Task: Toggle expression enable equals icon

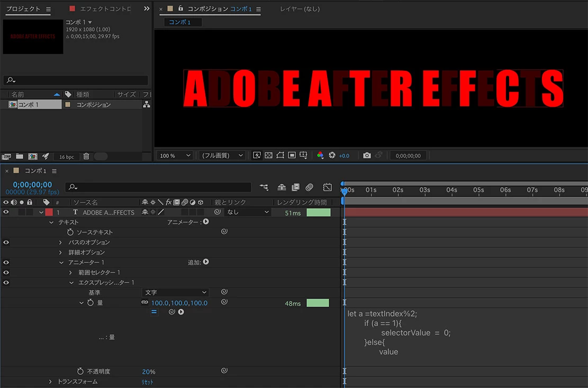Action: [154, 311]
